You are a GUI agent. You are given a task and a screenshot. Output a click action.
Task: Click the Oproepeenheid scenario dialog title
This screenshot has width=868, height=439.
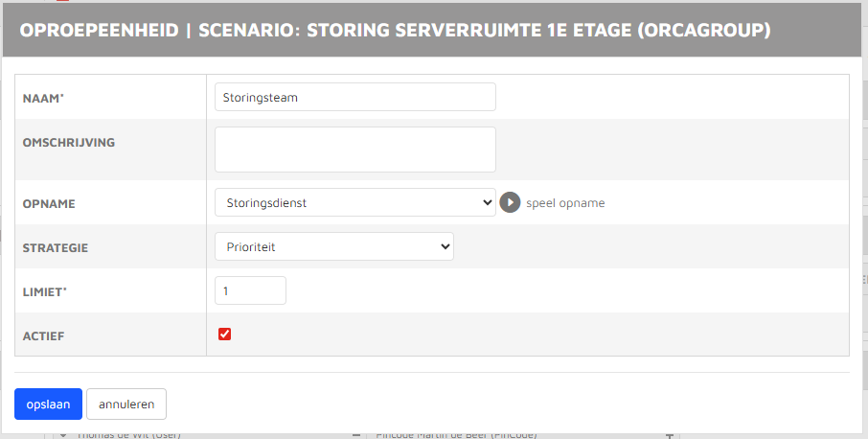[395, 31]
